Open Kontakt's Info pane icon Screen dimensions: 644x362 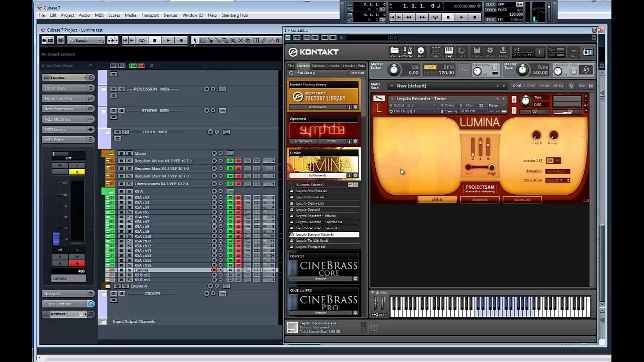421,52
